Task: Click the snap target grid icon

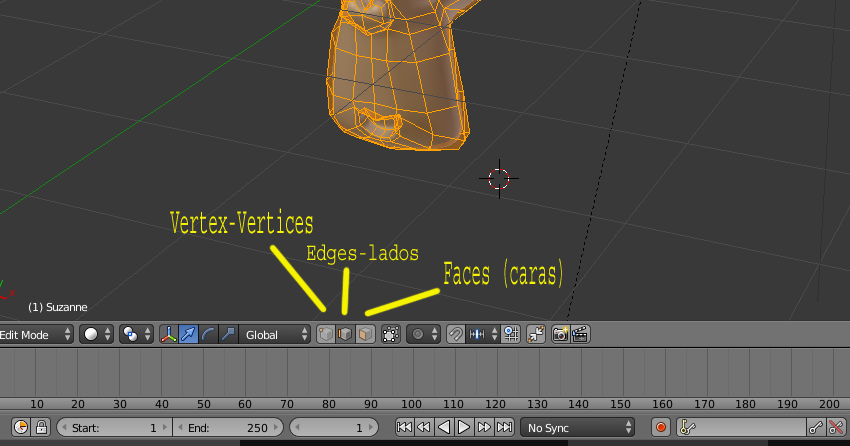Action: 511,334
